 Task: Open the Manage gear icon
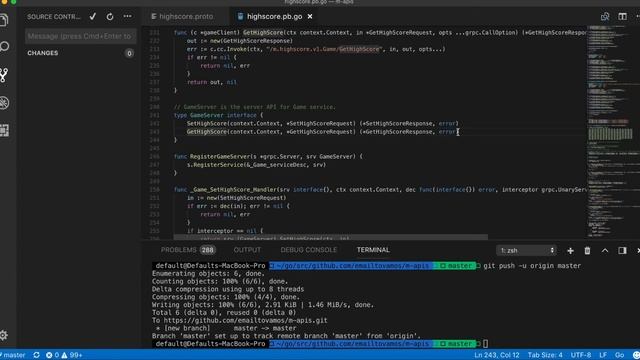pos(4,335)
